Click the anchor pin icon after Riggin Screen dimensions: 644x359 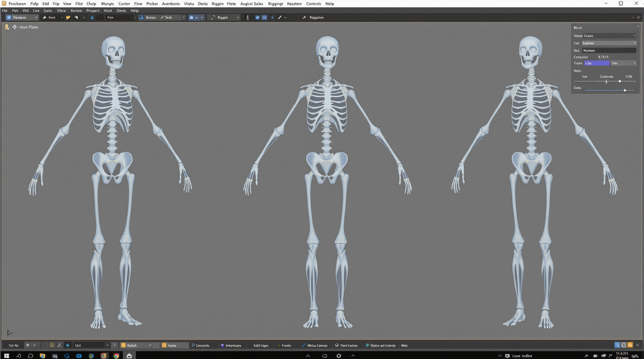click(x=248, y=18)
